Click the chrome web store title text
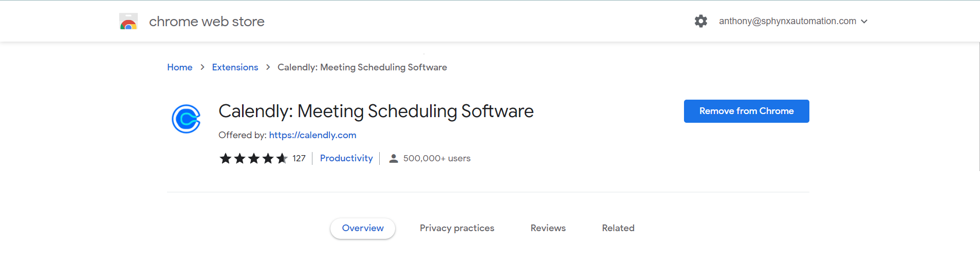Image resolution: width=980 pixels, height=263 pixels. [207, 22]
